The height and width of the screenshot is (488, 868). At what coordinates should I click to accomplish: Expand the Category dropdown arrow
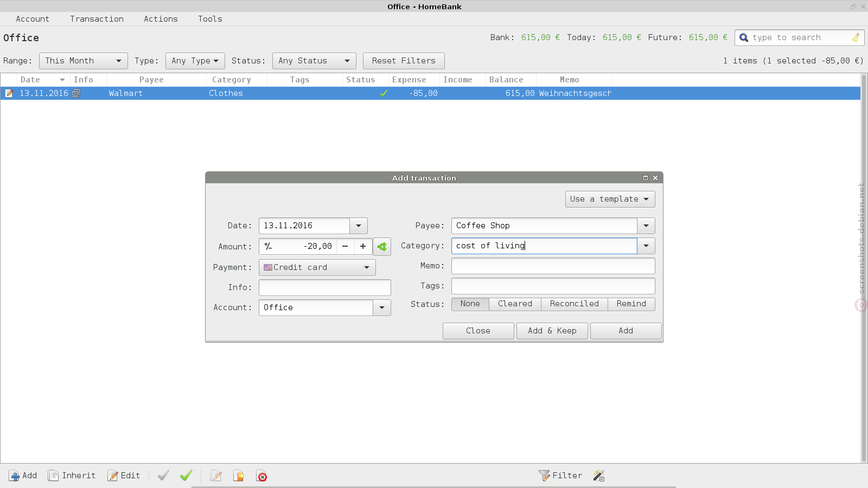click(646, 246)
